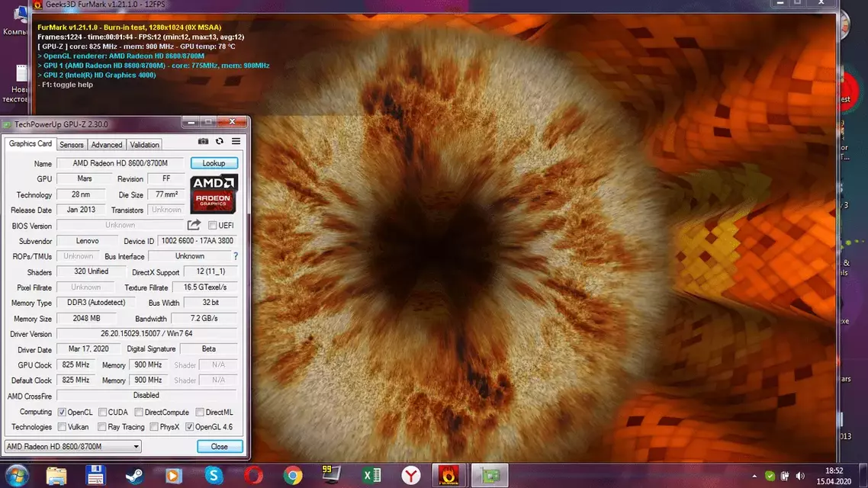Toggle the CUDA checkbox
The width and height of the screenshot is (868, 488).
[x=102, y=413]
